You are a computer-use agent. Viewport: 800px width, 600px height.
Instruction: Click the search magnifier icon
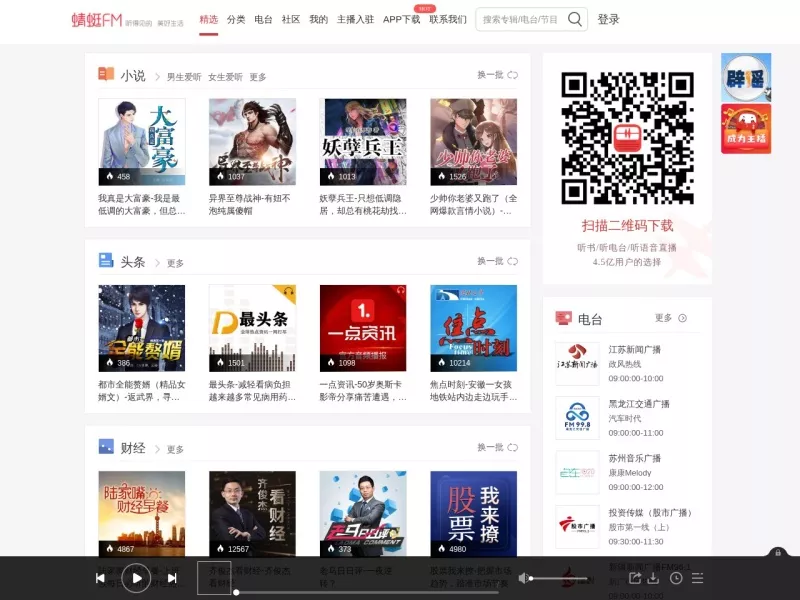574,19
